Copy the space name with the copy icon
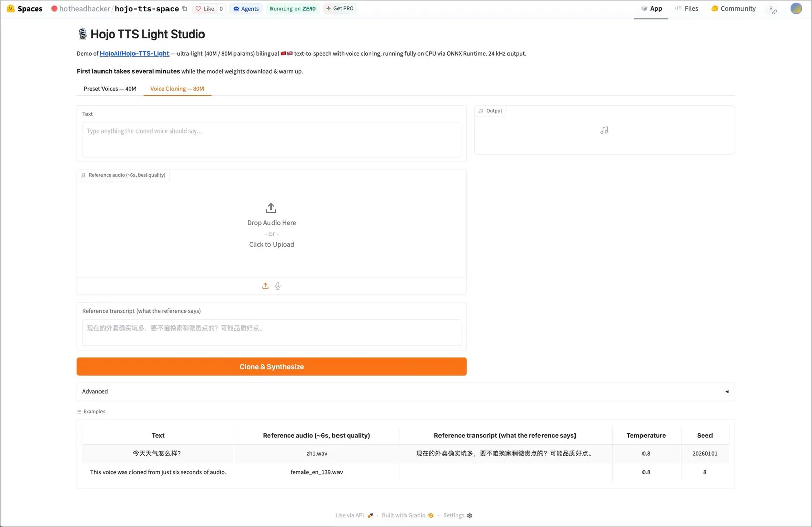Viewport: 812px width, 527px height. point(185,9)
